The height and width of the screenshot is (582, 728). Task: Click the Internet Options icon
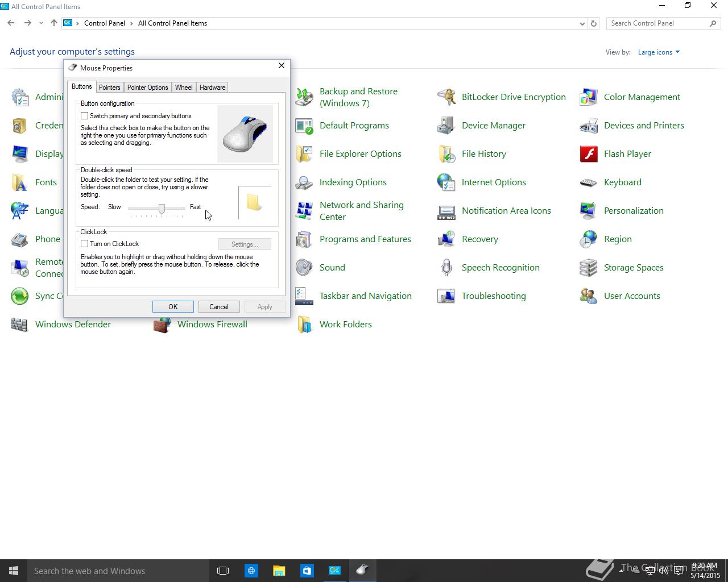click(446, 182)
